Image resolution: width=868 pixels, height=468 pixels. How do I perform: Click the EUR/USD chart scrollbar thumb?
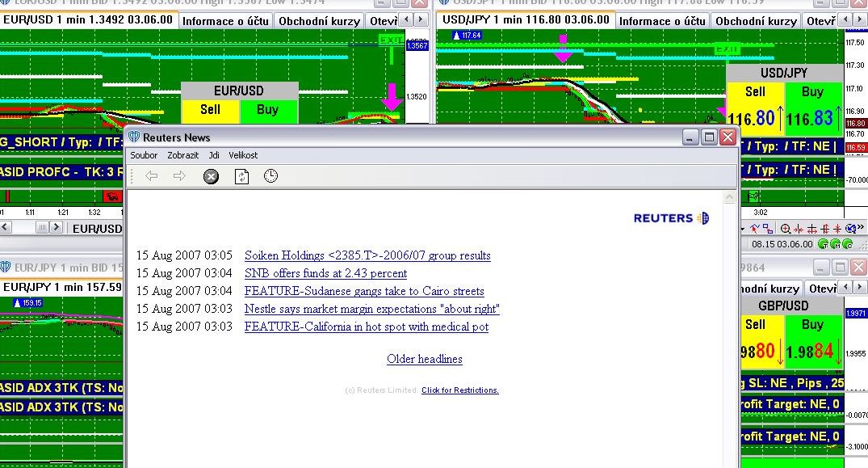tap(42, 227)
